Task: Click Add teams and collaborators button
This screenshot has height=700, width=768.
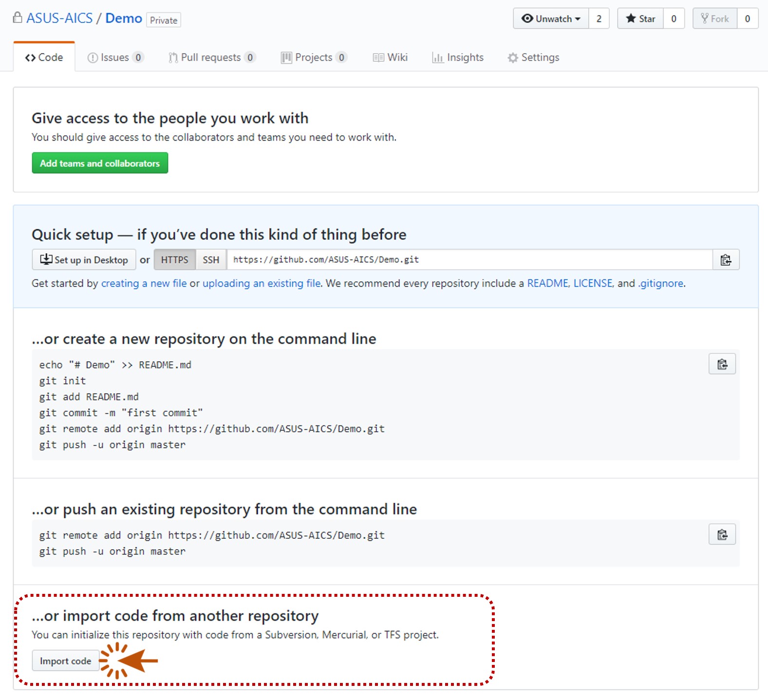Action: pos(100,163)
